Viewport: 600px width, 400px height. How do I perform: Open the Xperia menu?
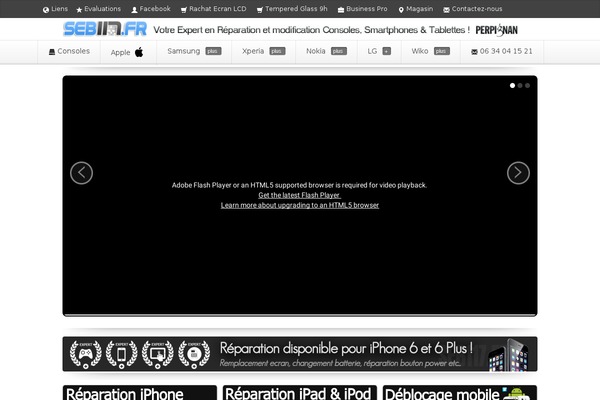253,51
